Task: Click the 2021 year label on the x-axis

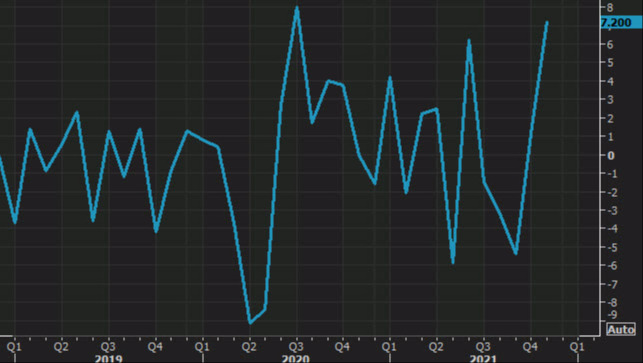Action: click(x=483, y=358)
